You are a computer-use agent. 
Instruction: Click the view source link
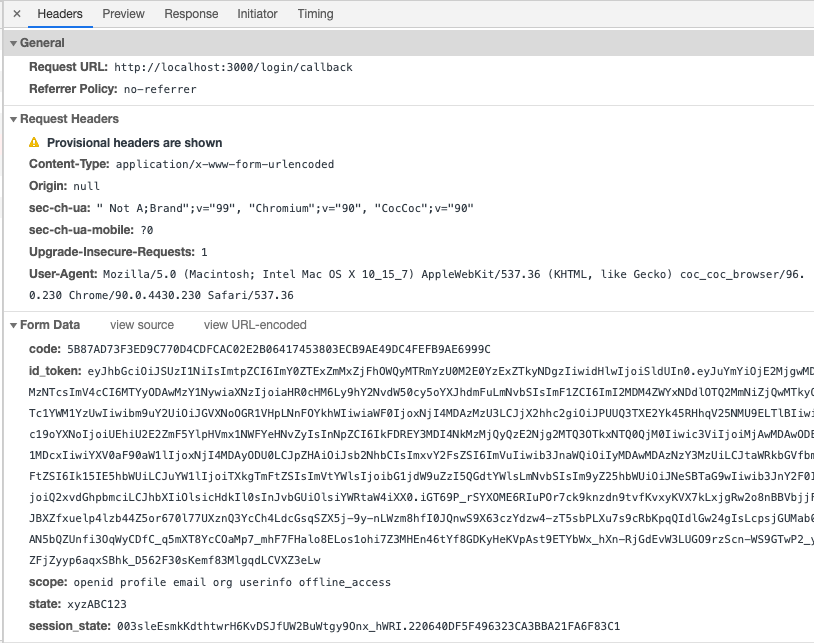point(142,325)
